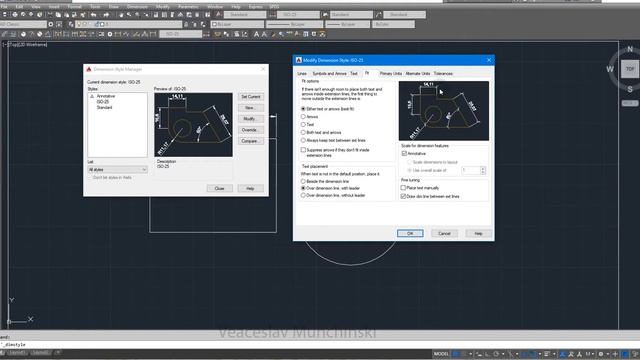The image size is (640, 360).
Task: Check 'Place text manually' option
Action: click(x=403, y=188)
